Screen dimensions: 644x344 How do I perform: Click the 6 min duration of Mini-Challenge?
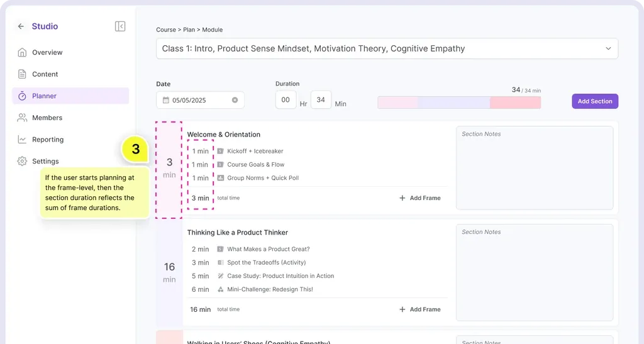pyautogui.click(x=200, y=289)
